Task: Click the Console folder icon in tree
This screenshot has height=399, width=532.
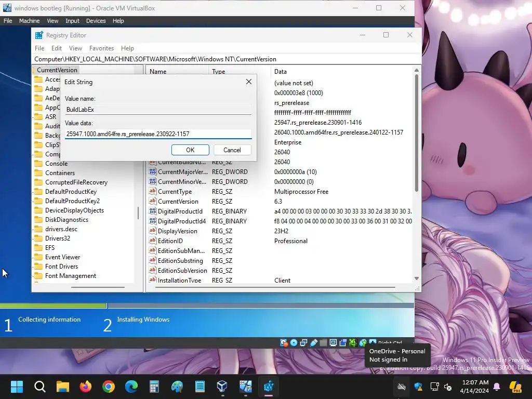Action: [38, 164]
